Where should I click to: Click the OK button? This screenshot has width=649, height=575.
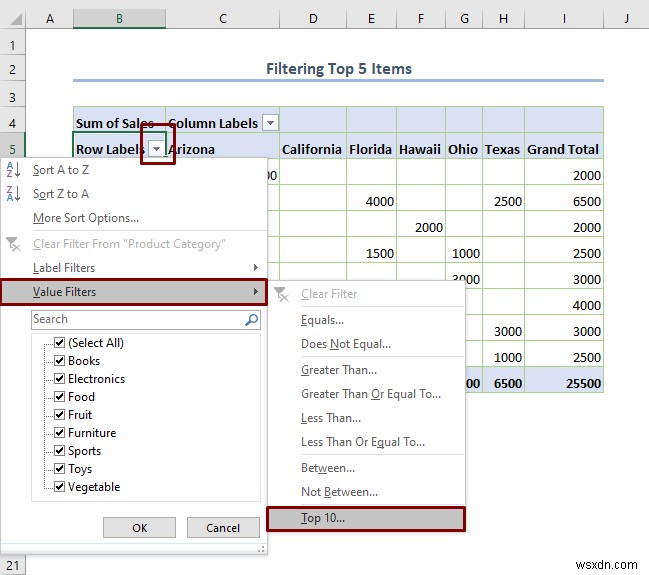point(139,528)
